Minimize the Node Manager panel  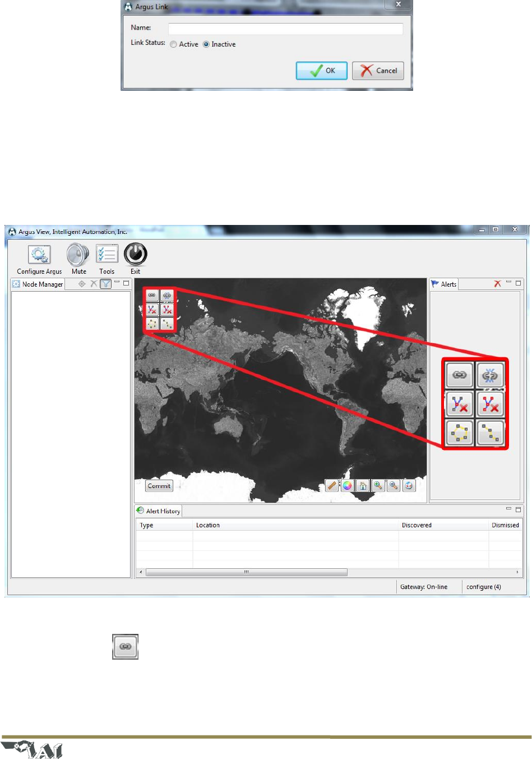[117, 282]
